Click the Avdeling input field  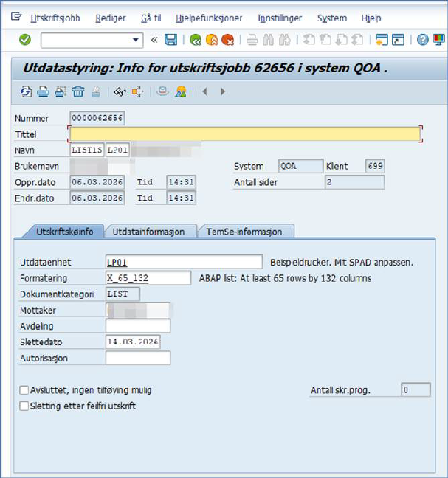click(138, 326)
